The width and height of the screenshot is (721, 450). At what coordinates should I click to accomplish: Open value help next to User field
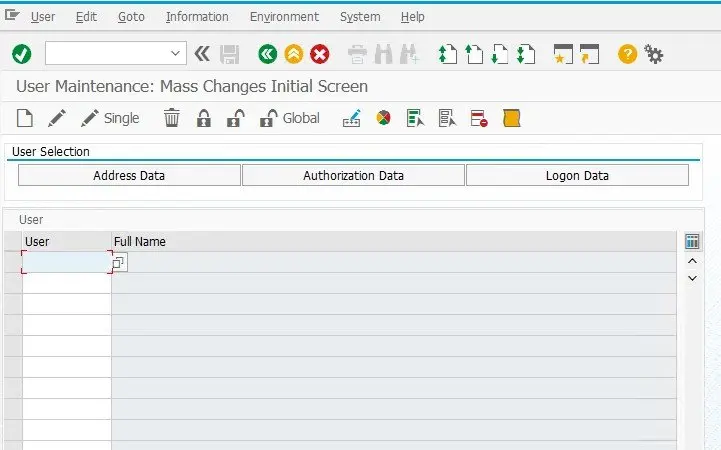(119, 262)
